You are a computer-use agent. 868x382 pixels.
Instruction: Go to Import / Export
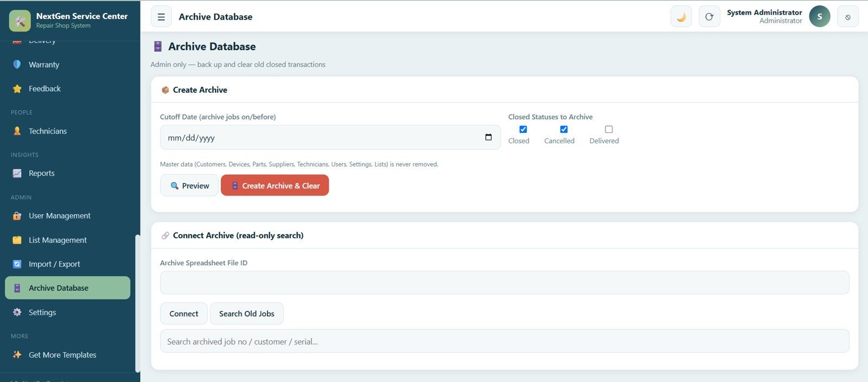click(x=68, y=264)
